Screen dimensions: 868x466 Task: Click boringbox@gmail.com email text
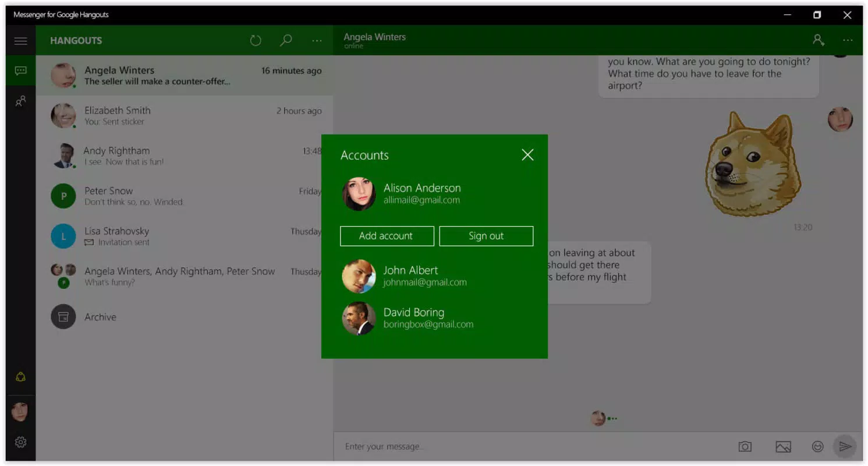428,324
